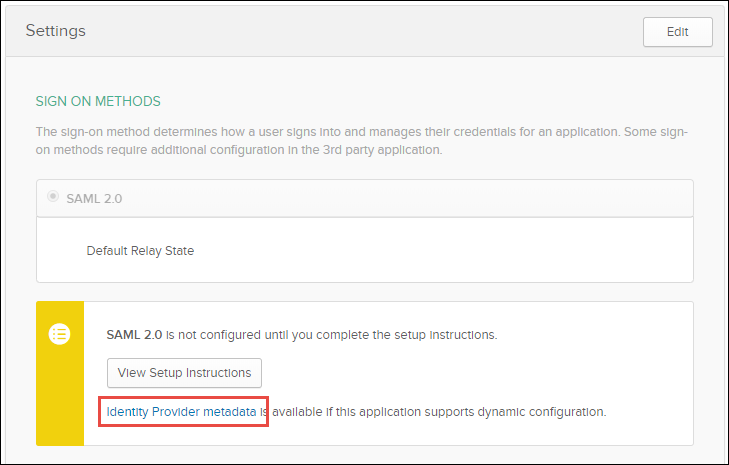The image size is (729, 465).
Task: Select the SAML 2.0 radio button
Action: point(52,198)
